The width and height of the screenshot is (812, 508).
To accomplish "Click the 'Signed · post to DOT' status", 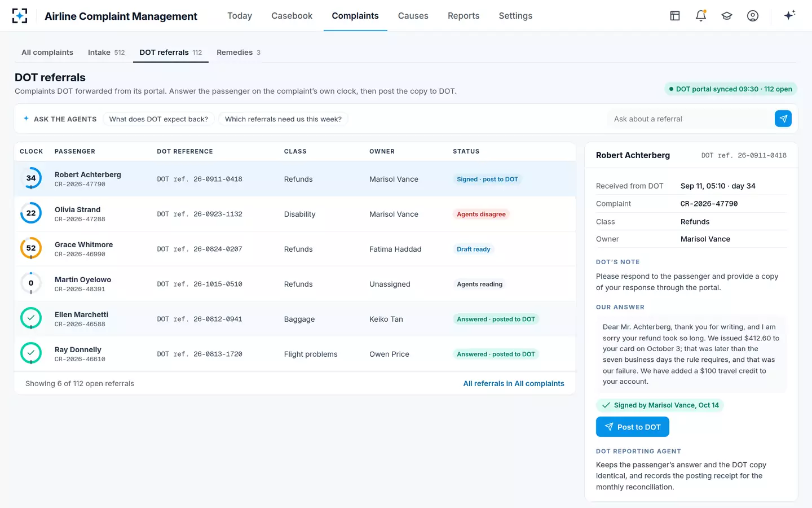I will pos(487,179).
